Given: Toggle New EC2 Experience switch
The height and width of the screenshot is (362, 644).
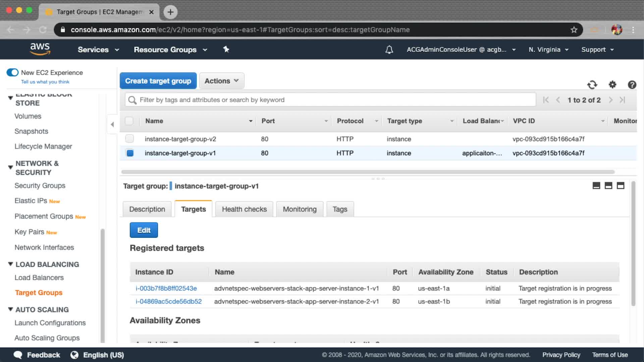Looking at the screenshot, I should pyautogui.click(x=13, y=72).
